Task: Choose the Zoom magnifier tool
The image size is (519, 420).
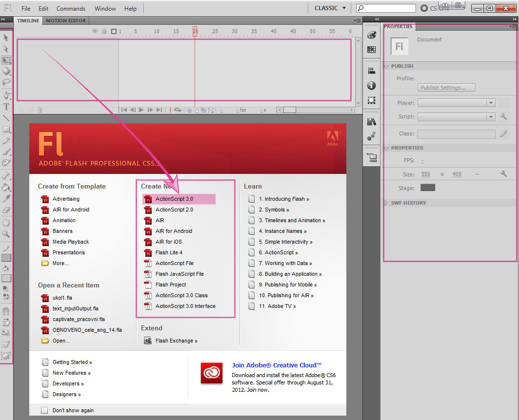Action: pos(6,234)
